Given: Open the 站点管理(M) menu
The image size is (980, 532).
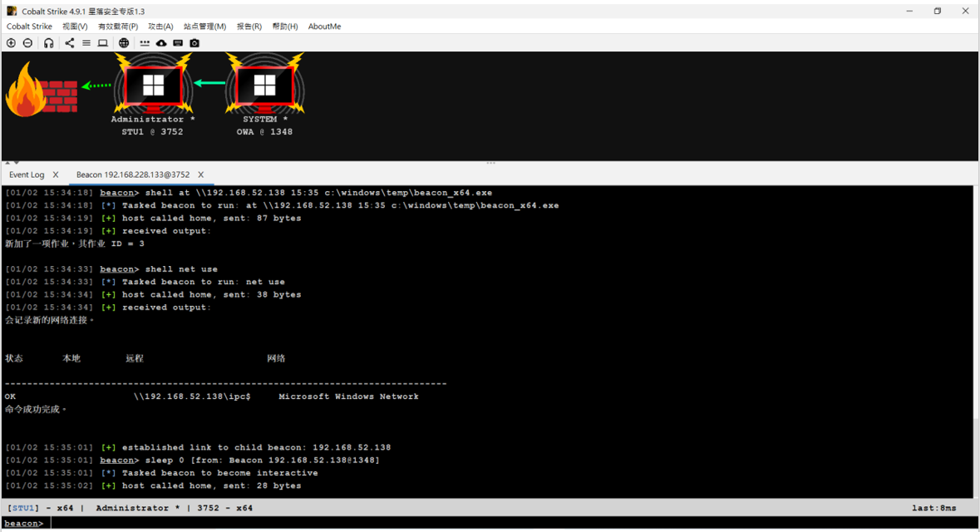Looking at the screenshot, I should tap(205, 27).
